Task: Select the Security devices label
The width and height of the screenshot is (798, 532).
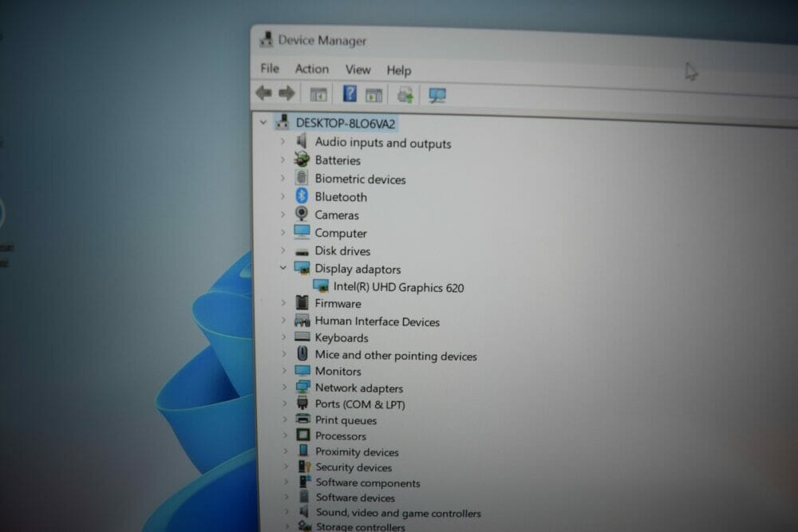Action: tap(354, 467)
